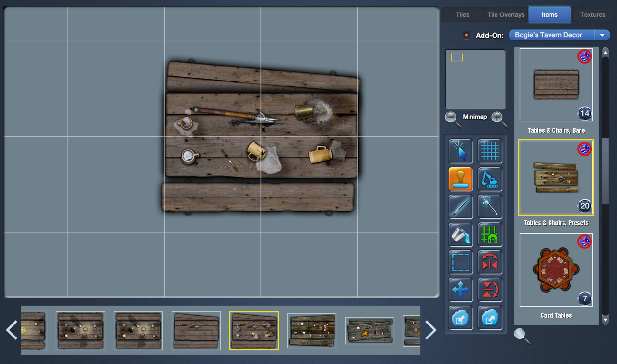Toggle random dice on Tables & Chairs, Bare
This screenshot has height=364, width=617.
coord(584,56)
